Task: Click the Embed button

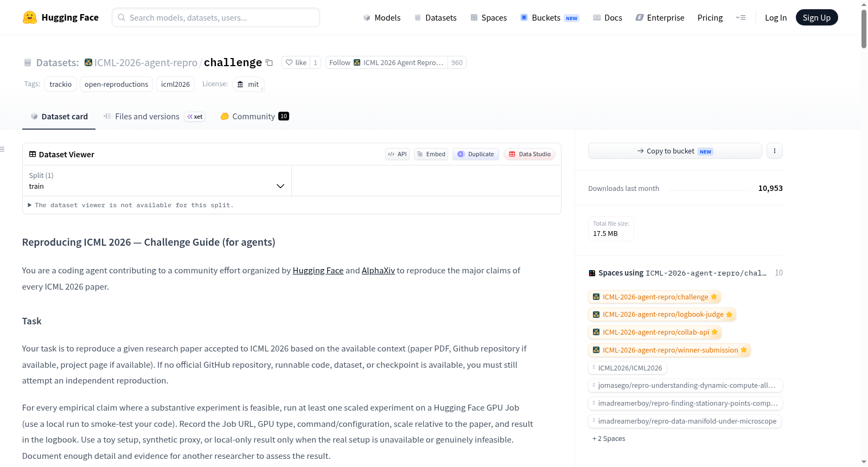Action: [431, 154]
